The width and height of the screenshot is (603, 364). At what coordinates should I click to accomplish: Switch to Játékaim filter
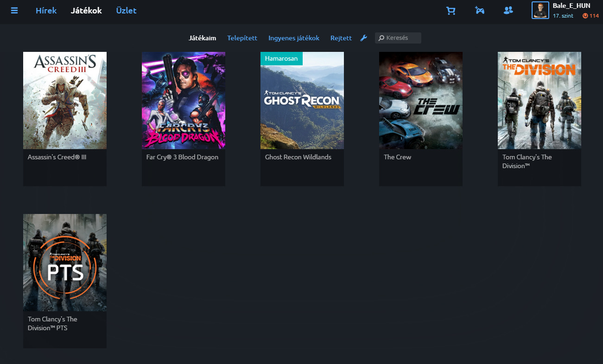[x=203, y=38]
